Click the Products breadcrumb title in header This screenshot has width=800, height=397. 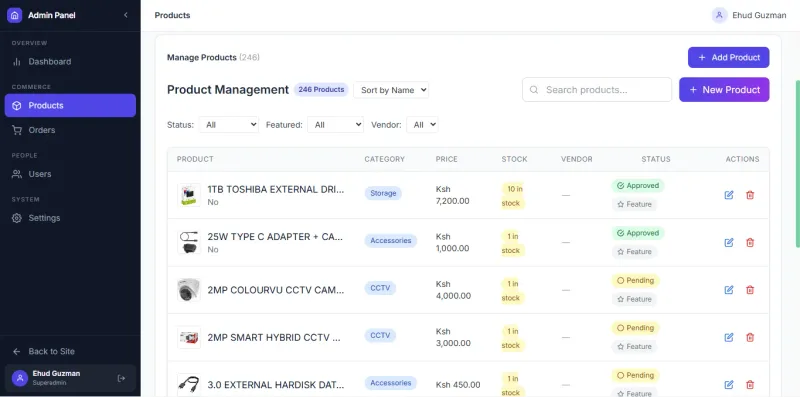(172, 15)
